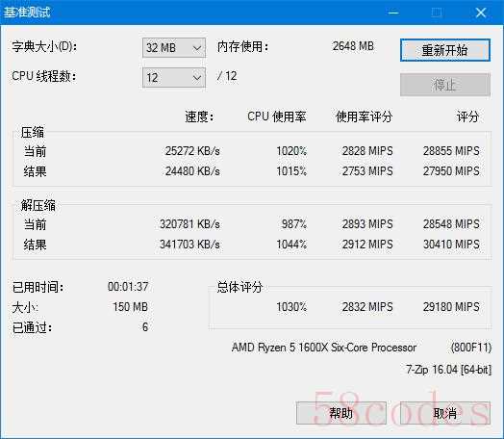Click the chevron arrow beside thread value 12
The width and height of the screenshot is (504, 439).
pos(197,78)
